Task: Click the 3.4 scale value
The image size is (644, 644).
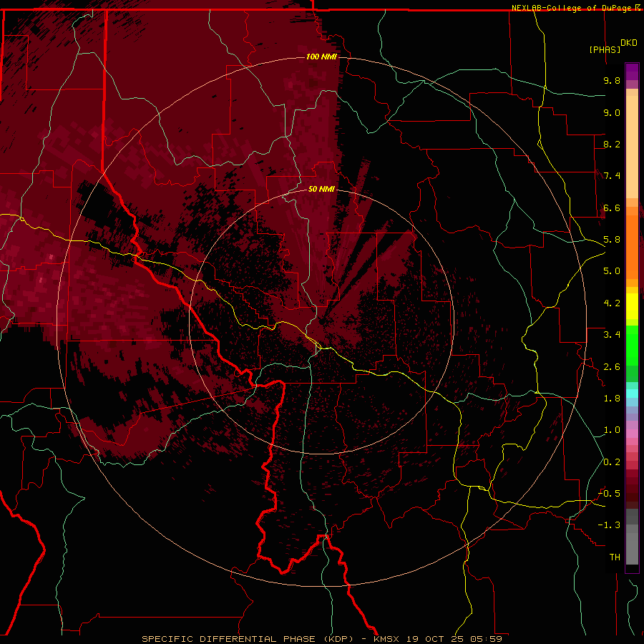Action: 612,335
